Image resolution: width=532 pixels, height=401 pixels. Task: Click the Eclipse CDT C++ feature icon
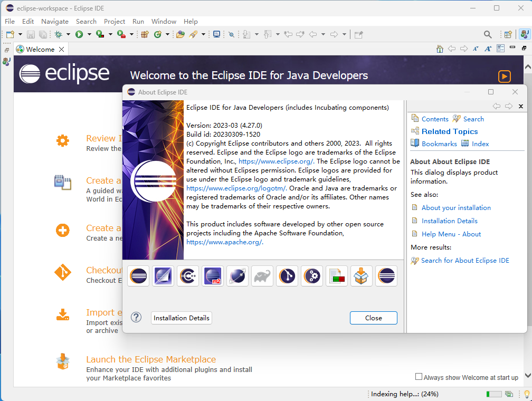[x=188, y=276]
